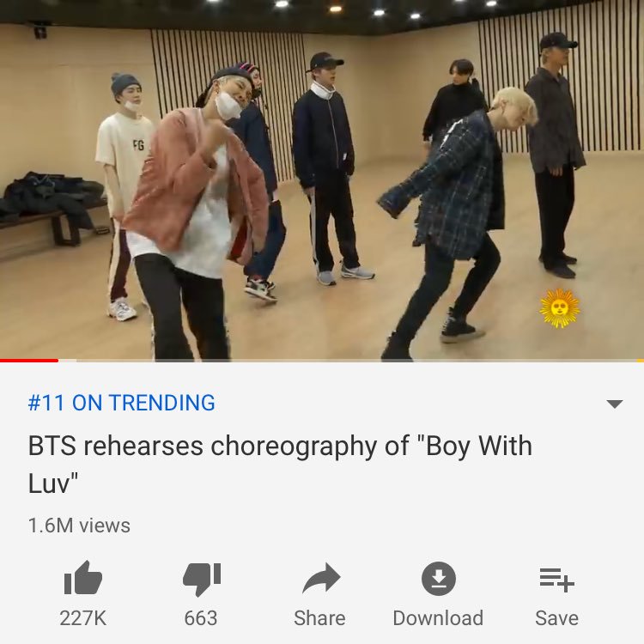The image size is (644, 644).
Task: Tap the BTS rehearses choreography title
Action: [280, 465]
